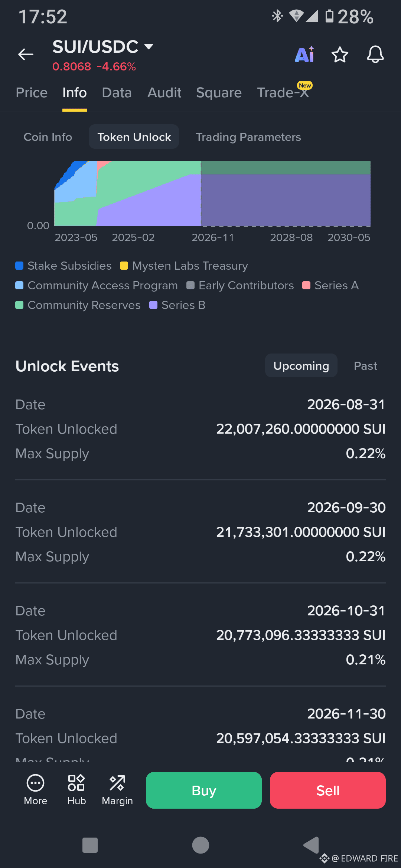Switch to the Data tab
The image size is (401, 868).
(117, 93)
